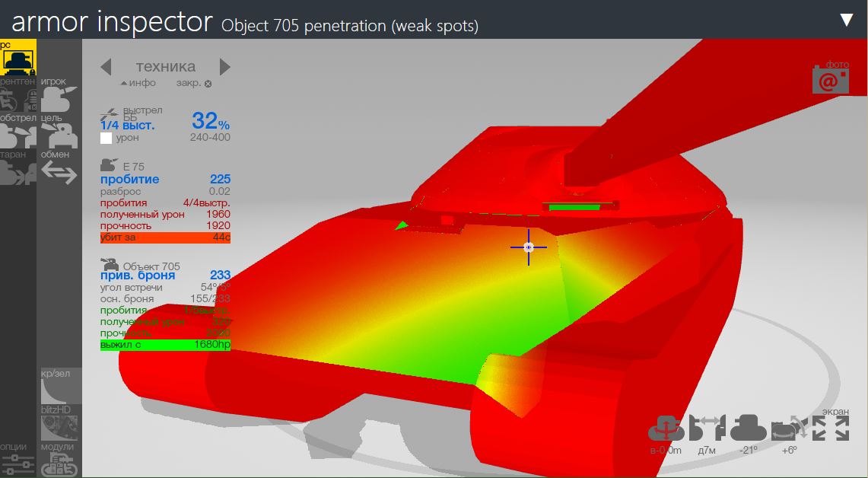
Task: Click the осн. броня 155/233 line
Action: (165, 299)
